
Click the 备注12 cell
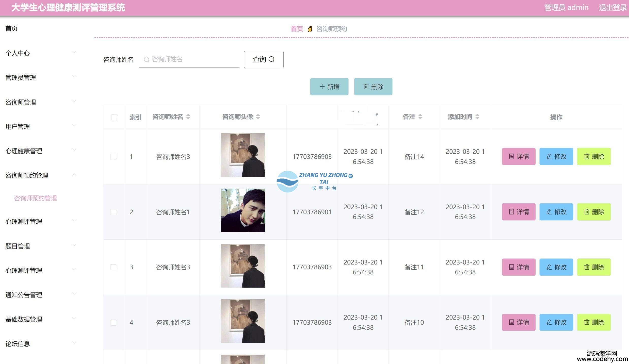click(x=414, y=212)
